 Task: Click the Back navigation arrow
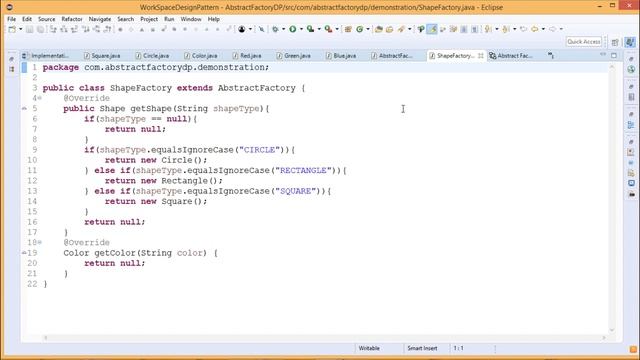click(x=535, y=29)
